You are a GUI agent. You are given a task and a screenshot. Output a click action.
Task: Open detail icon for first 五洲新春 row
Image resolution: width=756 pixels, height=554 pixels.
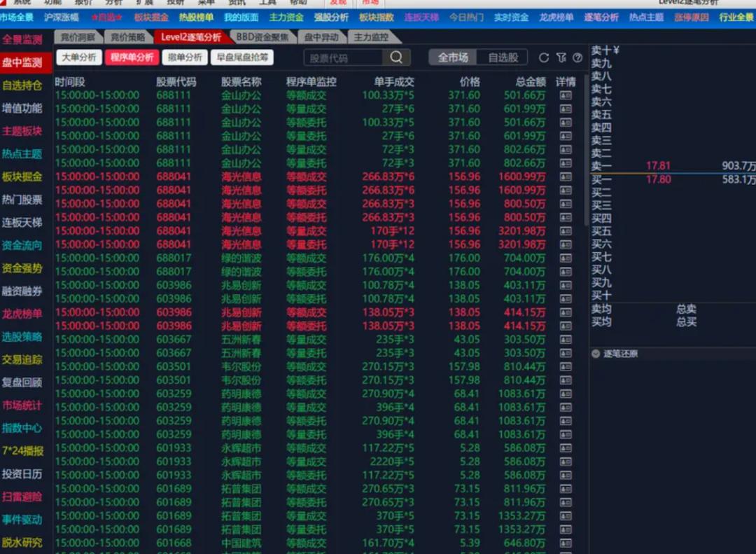click(x=566, y=339)
